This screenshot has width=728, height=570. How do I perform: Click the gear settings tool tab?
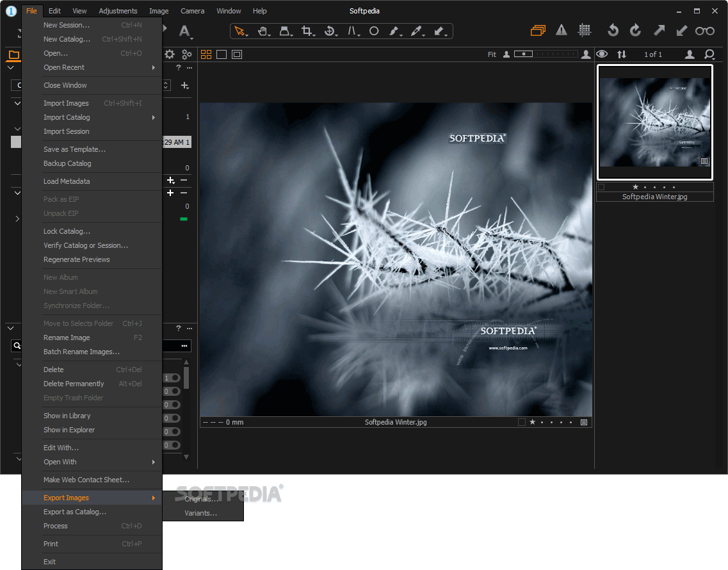pos(170,54)
